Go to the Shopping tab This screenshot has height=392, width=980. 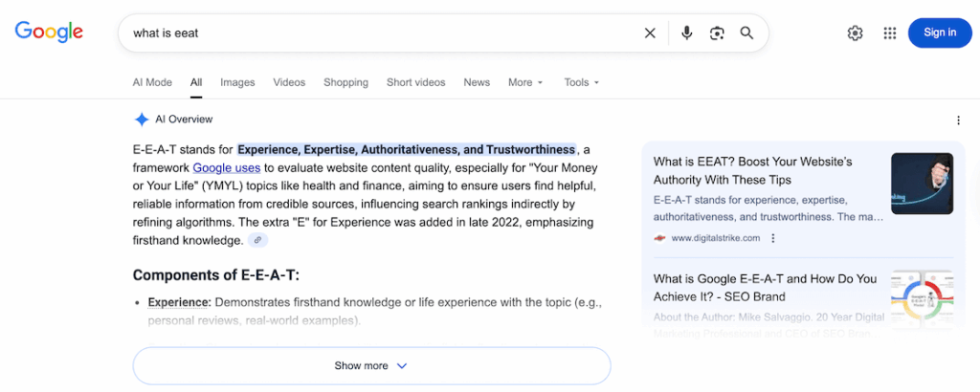click(345, 82)
